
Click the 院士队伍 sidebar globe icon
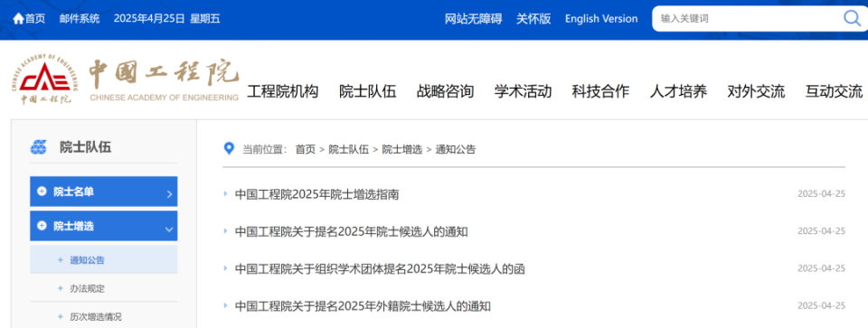coord(39,147)
